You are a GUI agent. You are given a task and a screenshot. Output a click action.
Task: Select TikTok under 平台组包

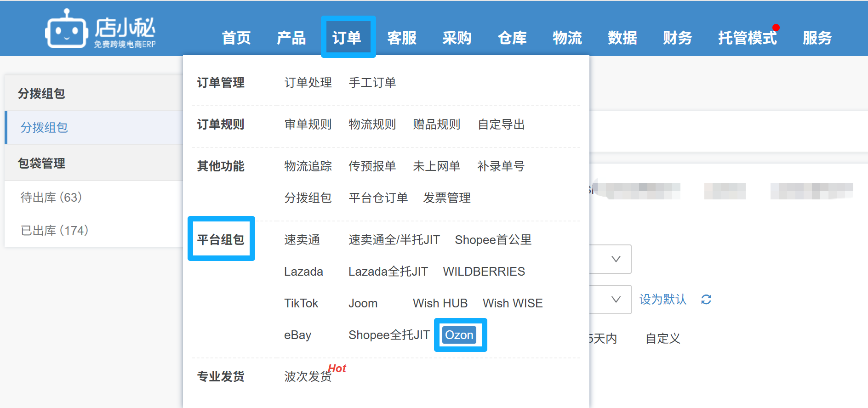click(301, 303)
